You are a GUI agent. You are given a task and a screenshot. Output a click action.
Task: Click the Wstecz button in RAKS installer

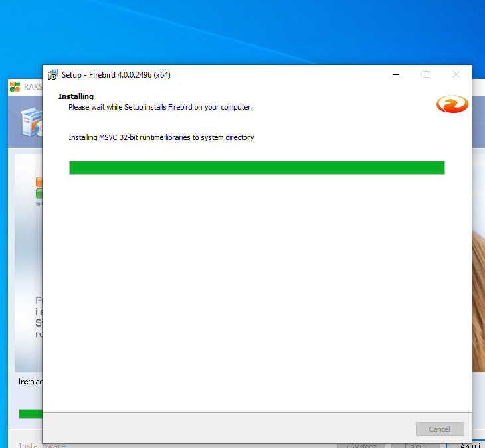pyautogui.click(x=361, y=445)
